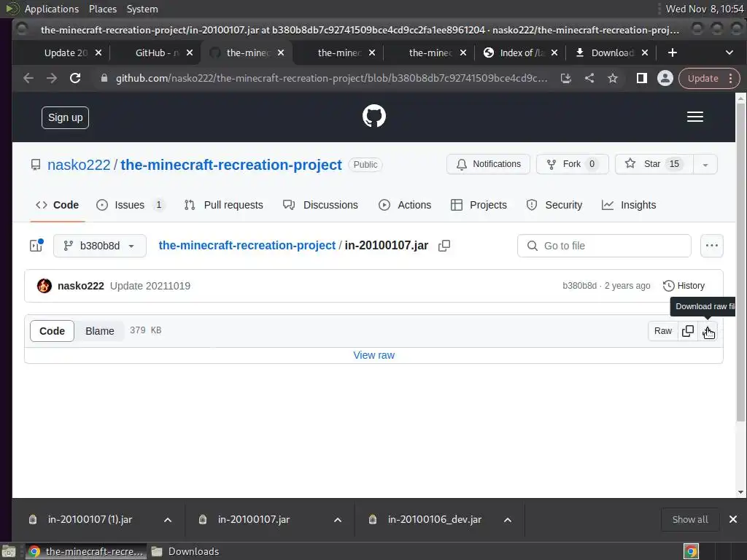This screenshot has width=747, height=560.
Task: Switch to the Blame view
Action: [x=99, y=331]
